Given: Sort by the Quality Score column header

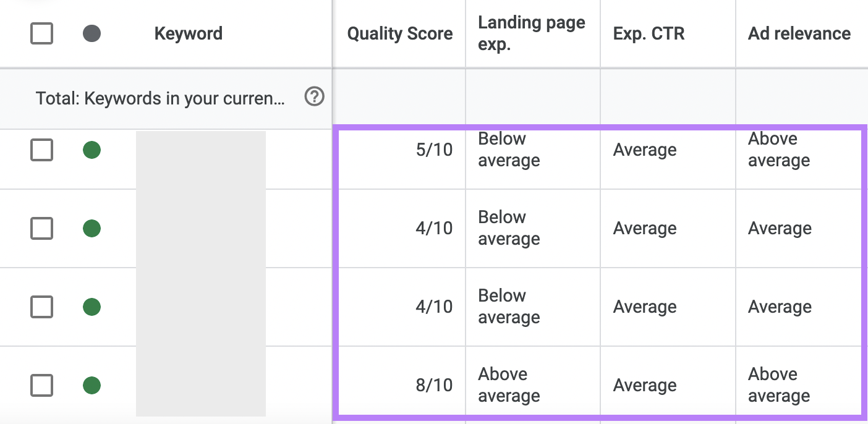Looking at the screenshot, I should click(399, 33).
